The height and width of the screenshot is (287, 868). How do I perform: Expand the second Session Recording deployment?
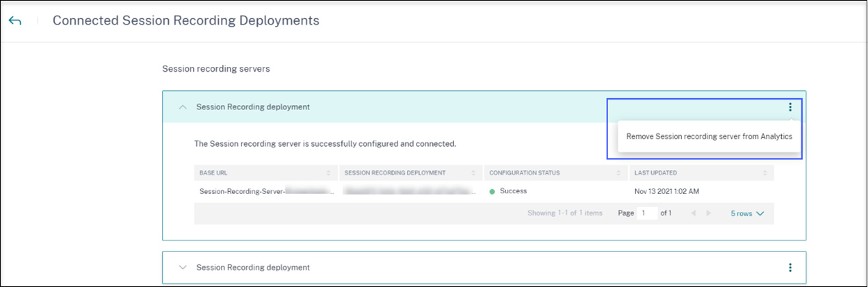[183, 267]
